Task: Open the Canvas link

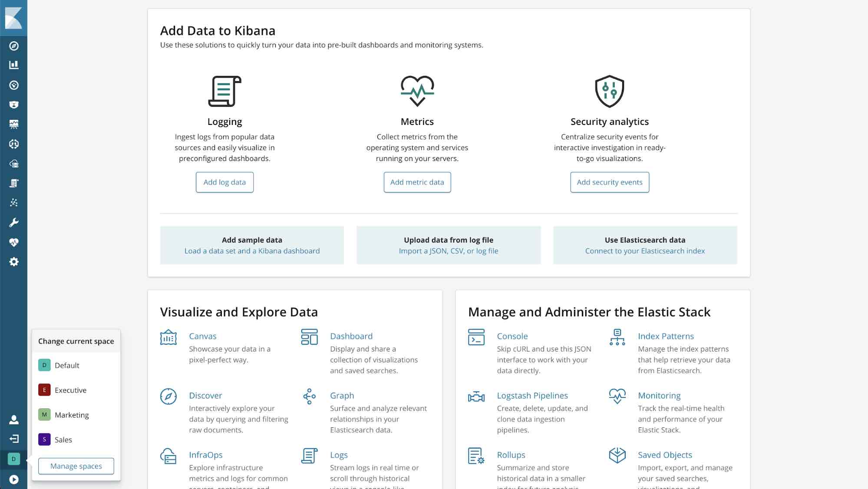Action: (x=202, y=336)
